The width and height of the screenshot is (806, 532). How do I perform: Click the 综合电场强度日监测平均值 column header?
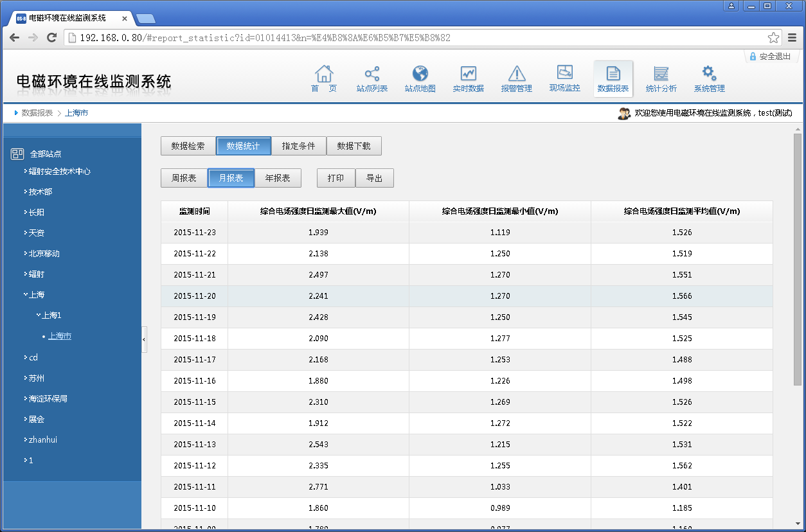point(682,211)
